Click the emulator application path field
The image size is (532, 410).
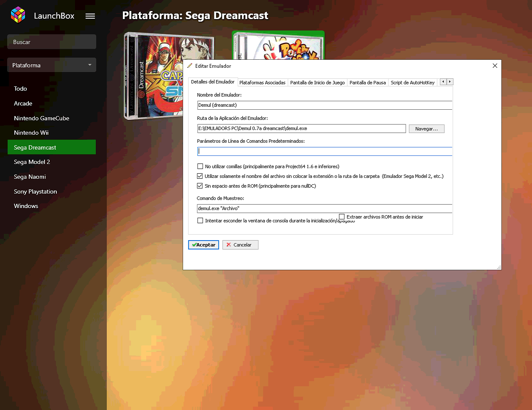tap(302, 128)
